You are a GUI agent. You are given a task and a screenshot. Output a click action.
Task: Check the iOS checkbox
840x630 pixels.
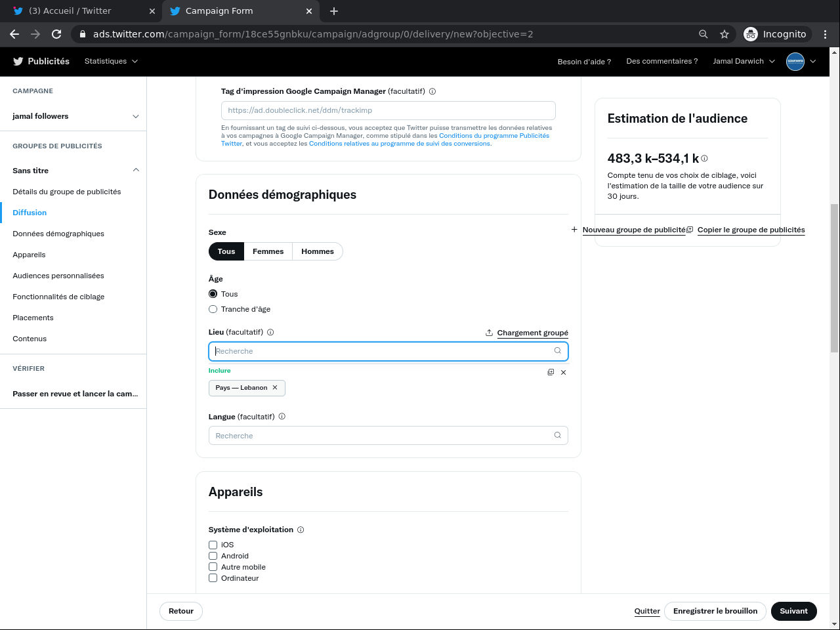[213, 545]
